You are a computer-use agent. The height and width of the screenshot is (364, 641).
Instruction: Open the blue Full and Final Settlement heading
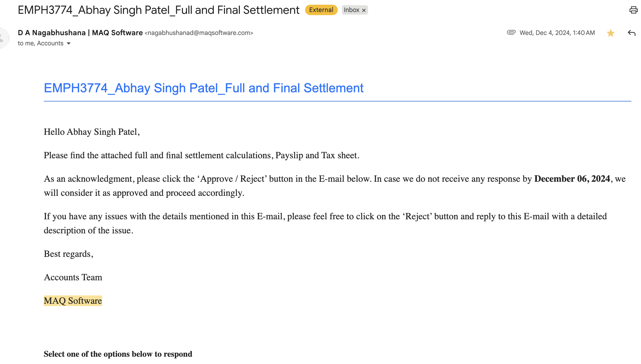pos(203,88)
